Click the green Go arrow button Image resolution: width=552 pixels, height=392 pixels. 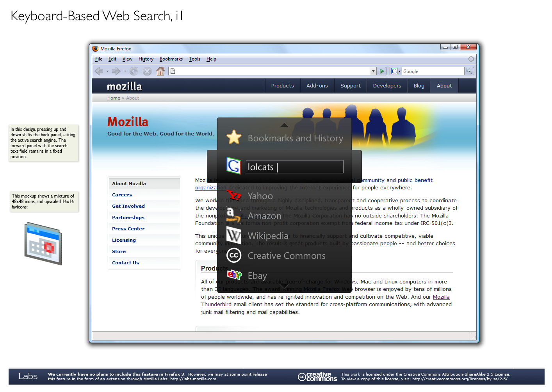point(382,71)
